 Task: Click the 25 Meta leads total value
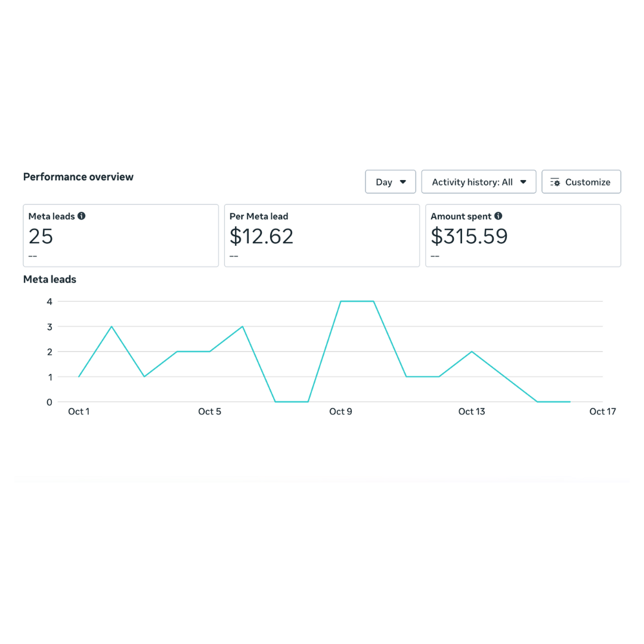pos(41,237)
